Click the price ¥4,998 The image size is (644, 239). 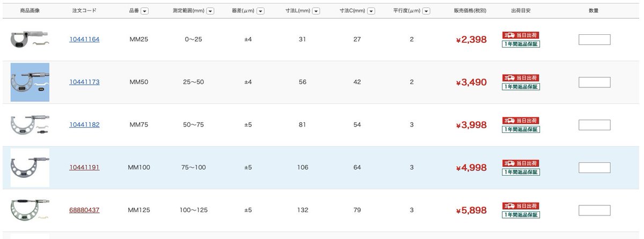471,168
